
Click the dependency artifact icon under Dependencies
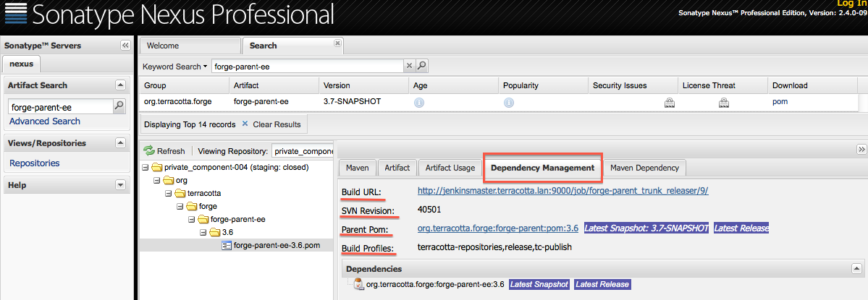(359, 285)
